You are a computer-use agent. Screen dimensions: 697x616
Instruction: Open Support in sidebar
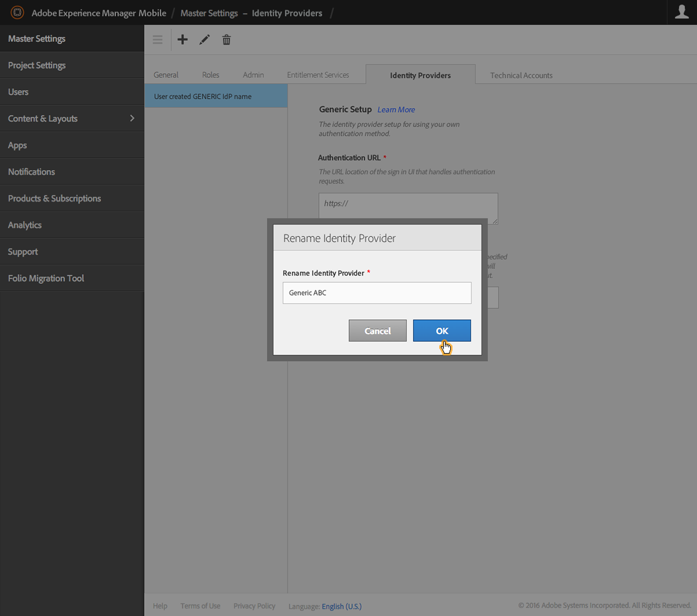(72, 252)
